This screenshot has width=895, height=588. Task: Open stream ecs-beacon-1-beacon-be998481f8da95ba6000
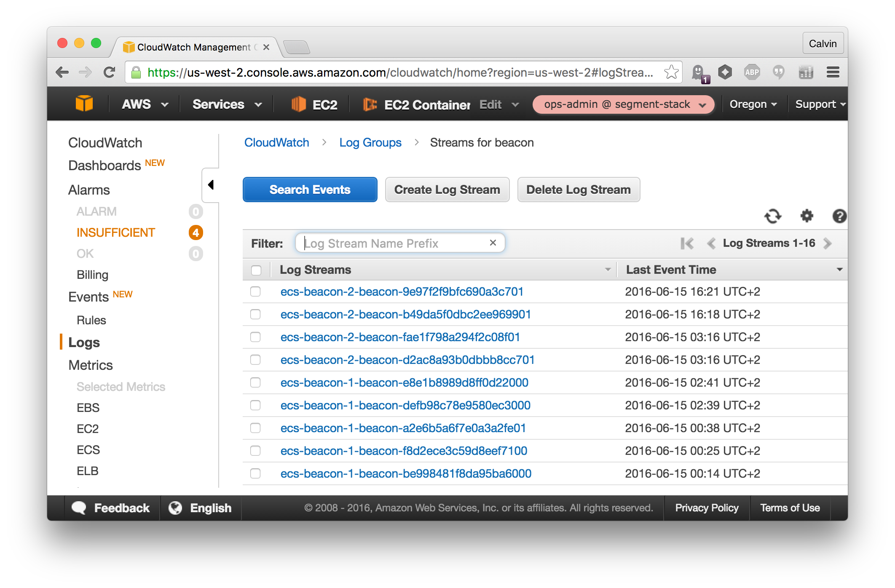(x=406, y=473)
